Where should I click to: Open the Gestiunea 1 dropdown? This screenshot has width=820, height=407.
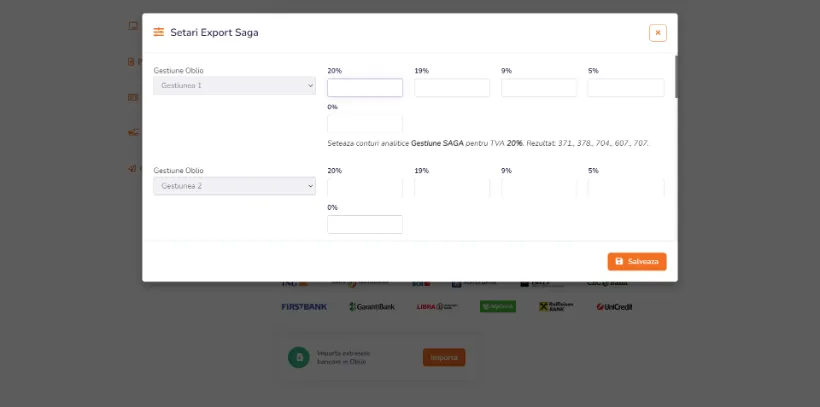point(234,85)
